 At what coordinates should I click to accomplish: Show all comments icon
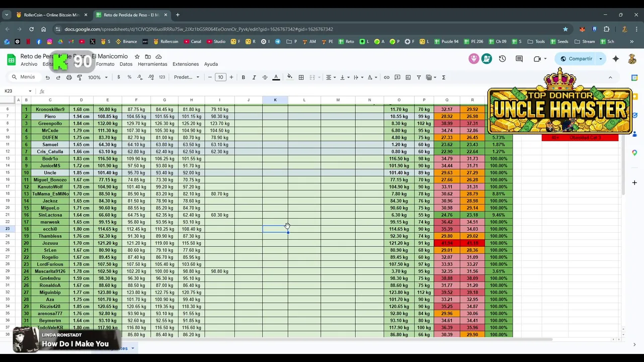point(519,59)
